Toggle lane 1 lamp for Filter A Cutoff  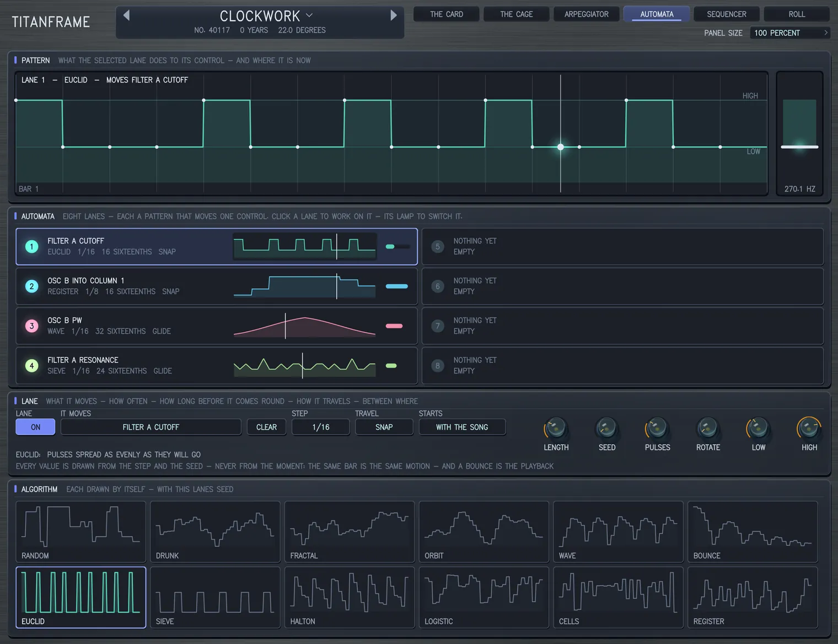pyautogui.click(x=32, y=247)
